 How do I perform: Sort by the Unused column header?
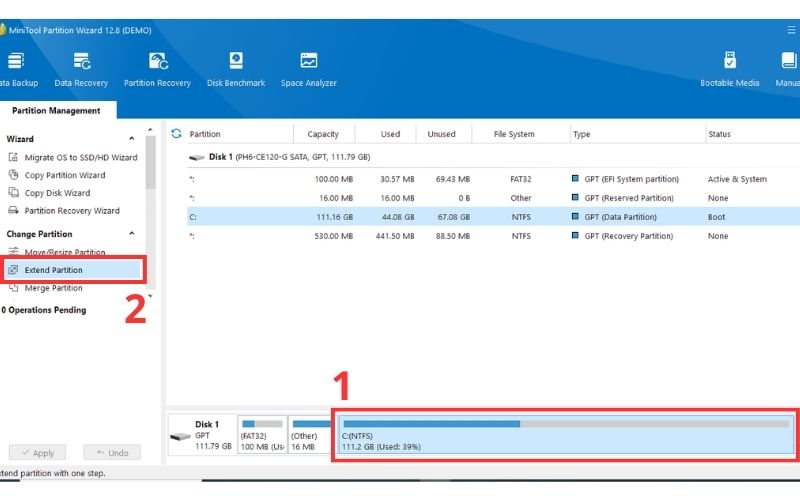coord(441,134)
